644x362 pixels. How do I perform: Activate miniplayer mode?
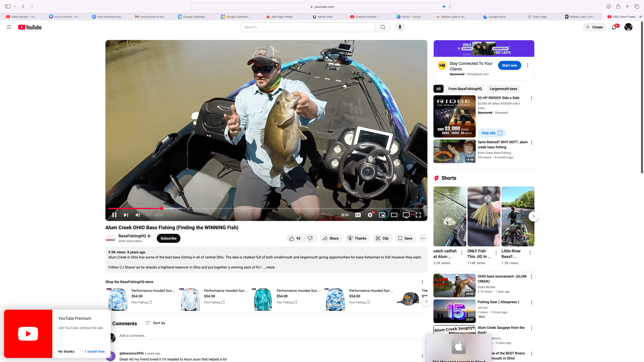point(382,215)
